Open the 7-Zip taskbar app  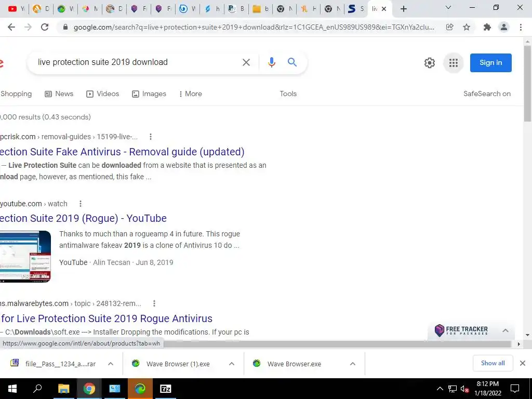pyautogui.click(x=166, y=389)
